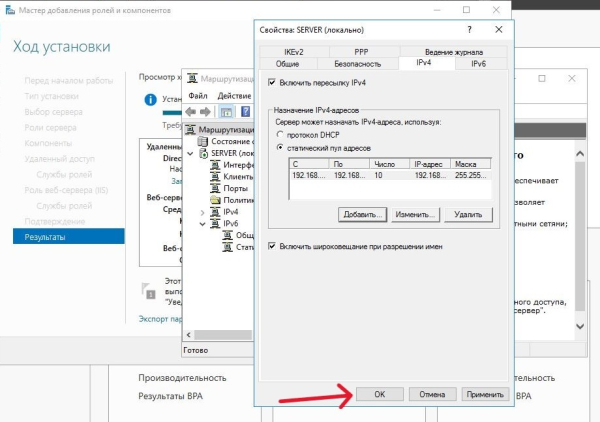This screenshot has height=422, width=600.
Task: Click the wizard installation progress bar
Action: tap(172, 112)
